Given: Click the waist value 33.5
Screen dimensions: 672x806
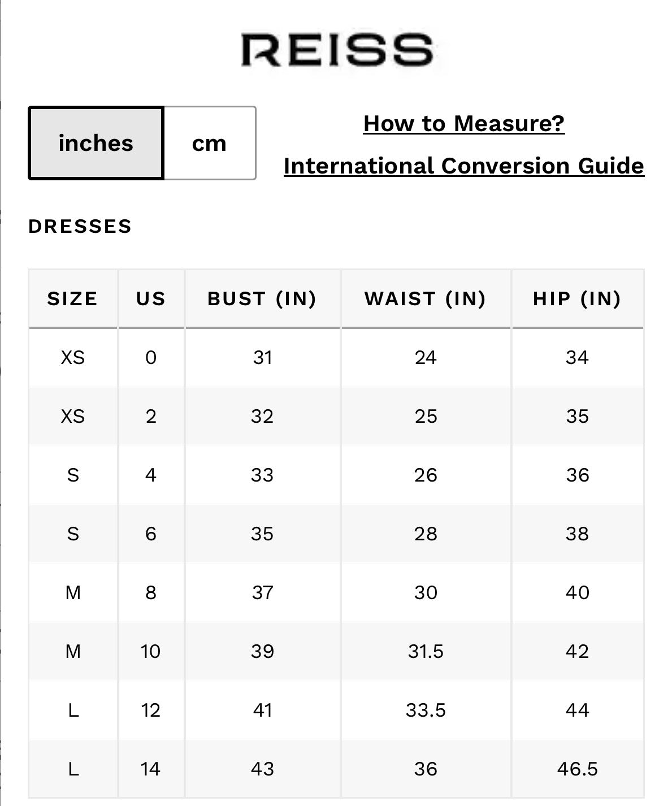Looking at the screenshot, I should pos(426,710).
